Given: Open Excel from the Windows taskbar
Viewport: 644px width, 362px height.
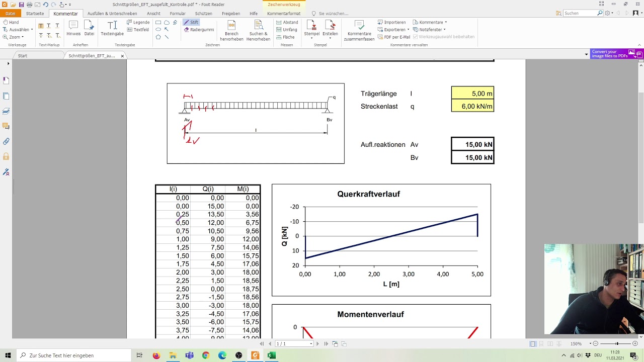Looking at the screenshot, I should click(x=271, y=355).
